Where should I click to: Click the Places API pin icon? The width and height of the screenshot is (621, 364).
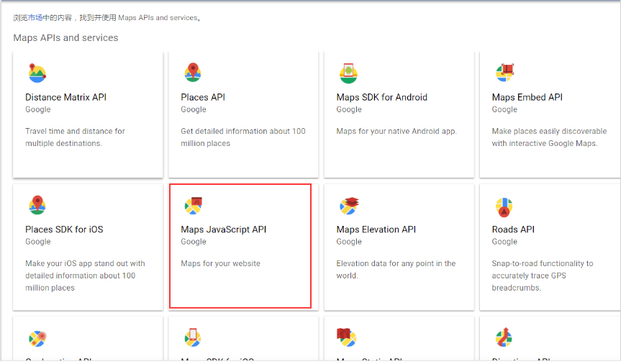(192, 73)
